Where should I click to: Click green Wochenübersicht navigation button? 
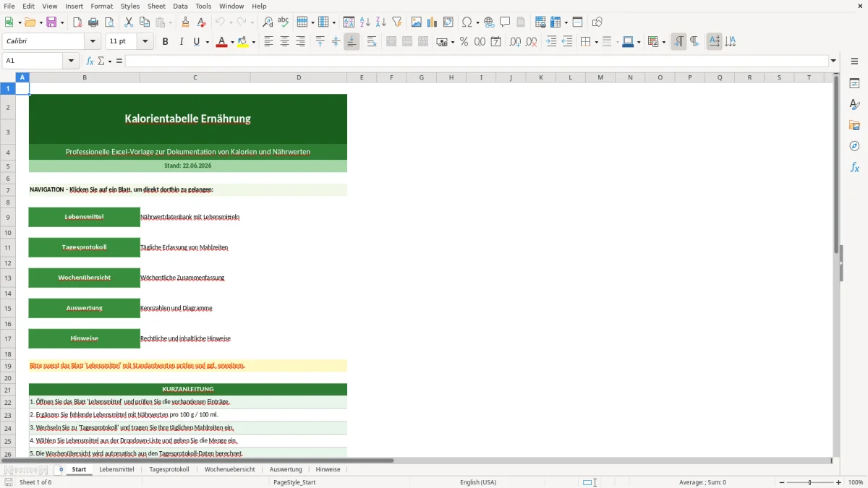tap(85, 278)
